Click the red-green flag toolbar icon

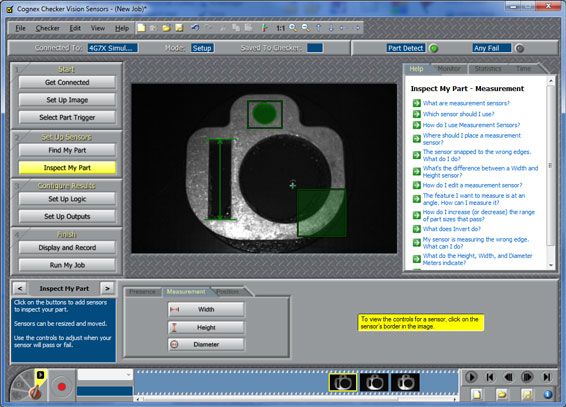point(265,28)
